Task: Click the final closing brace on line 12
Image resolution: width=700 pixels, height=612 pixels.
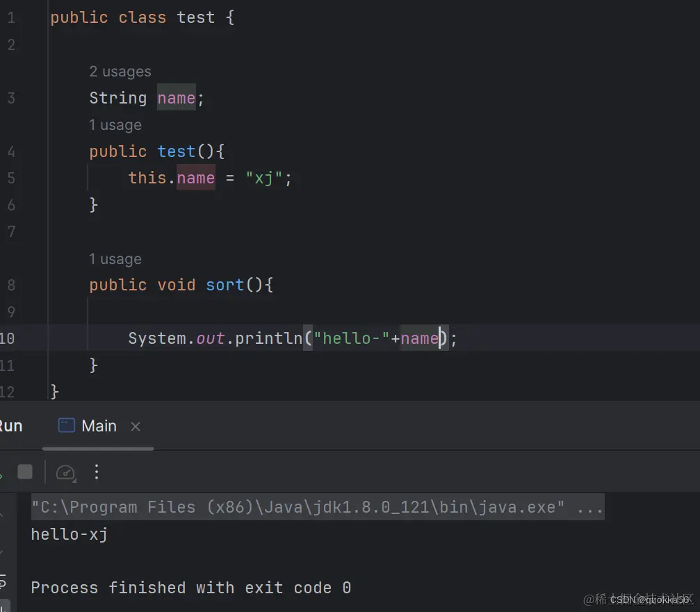Action: (54, 392)
